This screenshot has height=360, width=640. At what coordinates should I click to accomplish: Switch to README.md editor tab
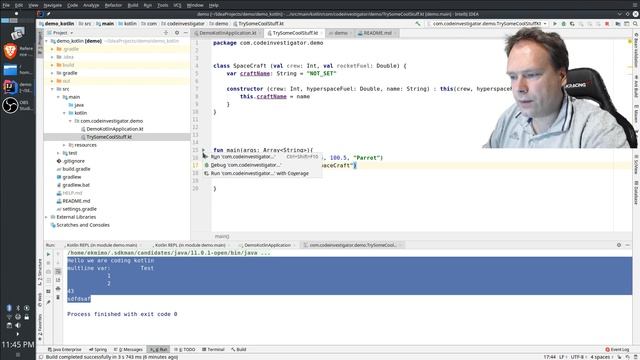tap(377, 33)
